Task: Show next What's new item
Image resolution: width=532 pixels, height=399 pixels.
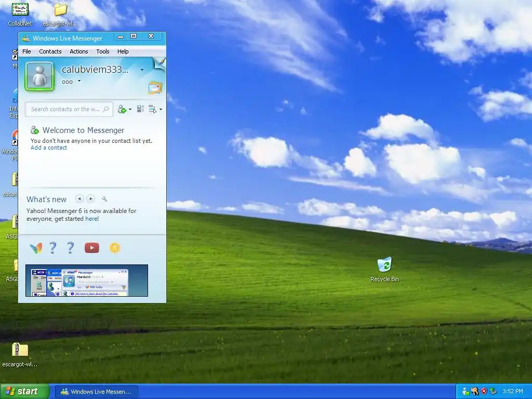Action: pyautogui.click(x=90, y=199)
